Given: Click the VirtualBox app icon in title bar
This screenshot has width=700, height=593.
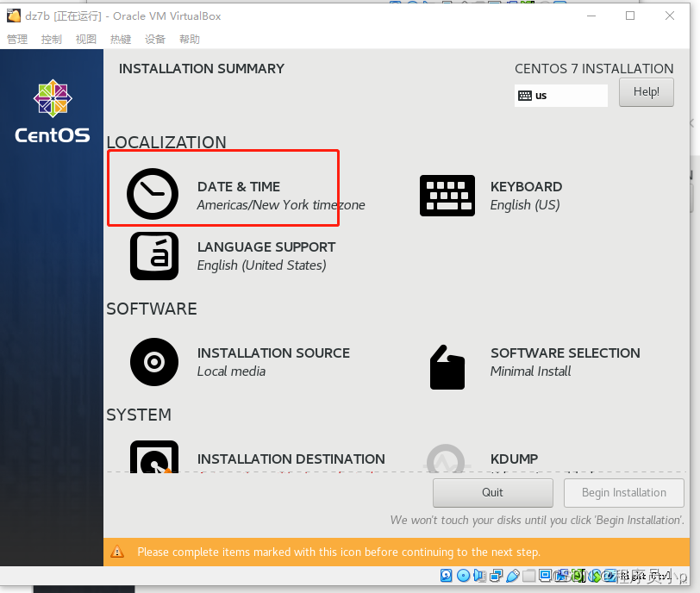Looking at the screenshot, I should (14, 16).
